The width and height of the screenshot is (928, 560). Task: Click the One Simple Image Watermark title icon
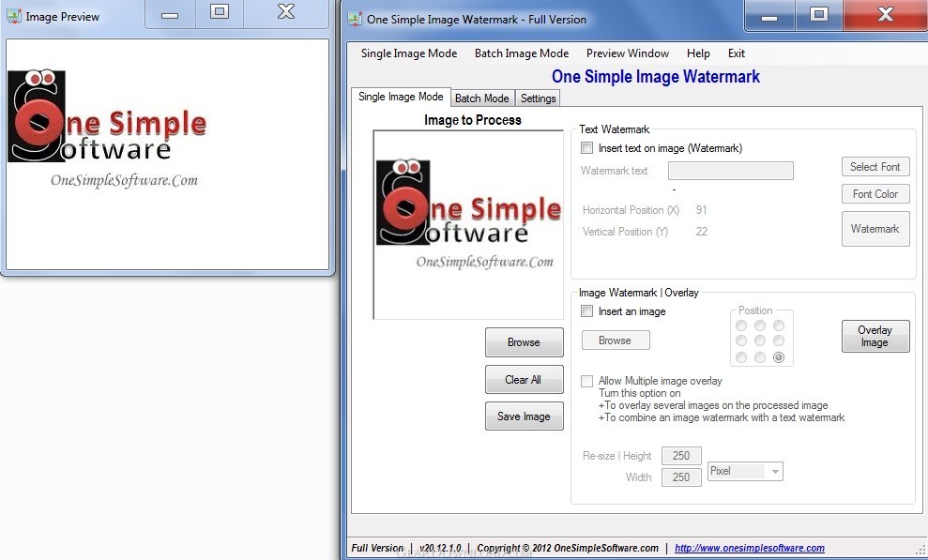[x=355, y=19]
